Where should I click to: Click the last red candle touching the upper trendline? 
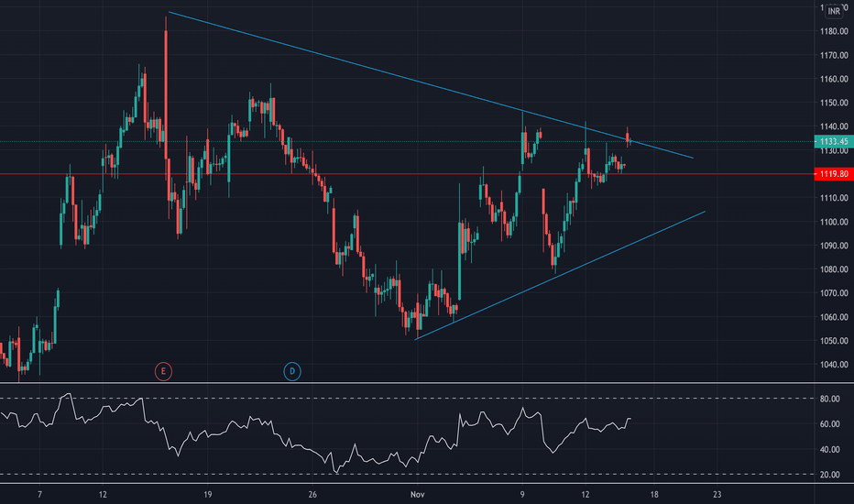click(628, 137)
